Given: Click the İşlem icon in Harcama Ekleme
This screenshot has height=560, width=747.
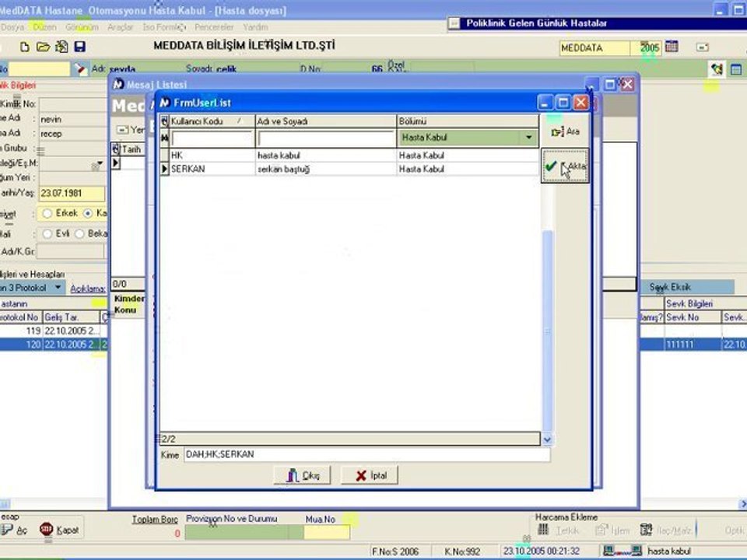Looking at the screenshot, I should [x=601, y=530].
